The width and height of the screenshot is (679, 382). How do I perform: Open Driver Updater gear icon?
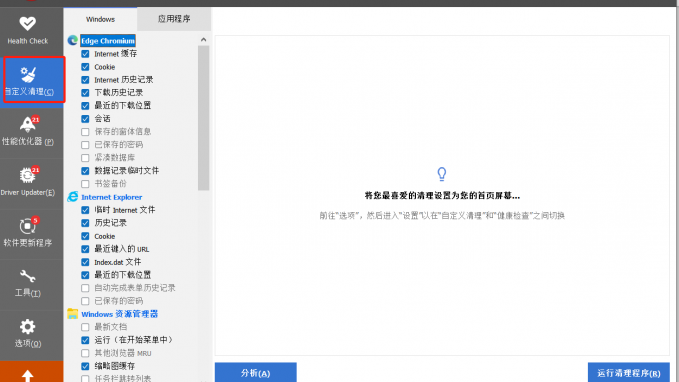(x=28, y=175)
